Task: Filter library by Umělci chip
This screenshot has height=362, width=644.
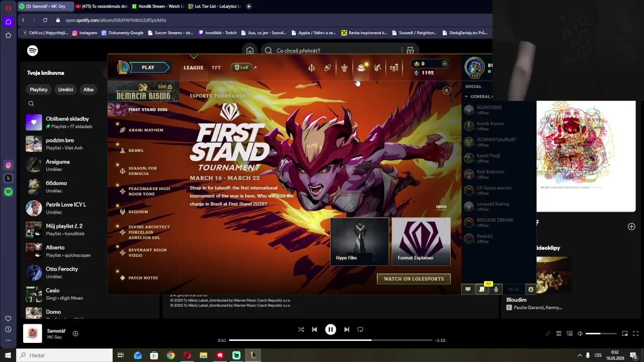Action: tap(65, 89)
